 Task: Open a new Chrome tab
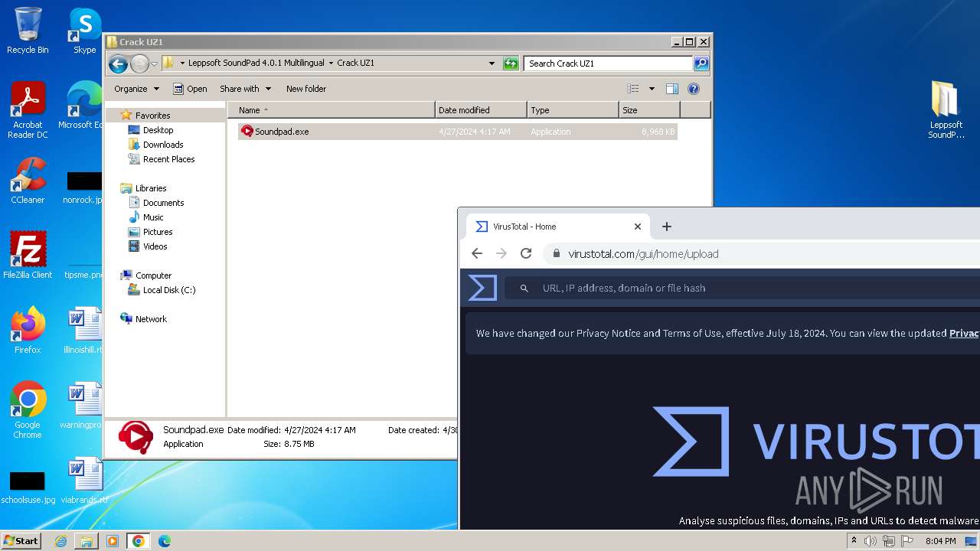pos(666,227)
